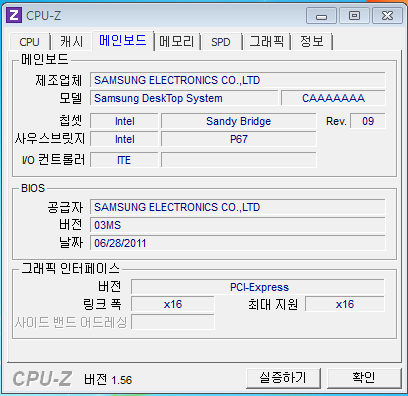
Task: Click the 공급자 label in BIOS group
Action: (65, 207)
